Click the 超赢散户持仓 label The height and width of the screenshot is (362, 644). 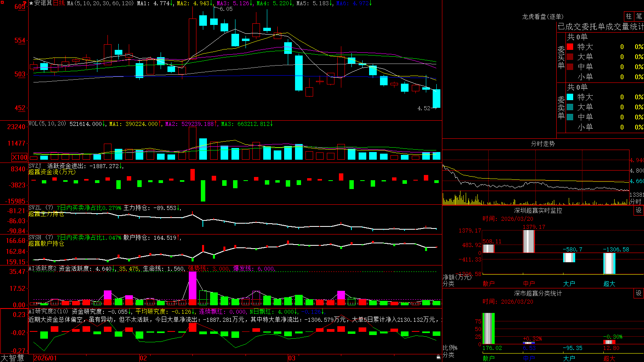tap(46, 243)
